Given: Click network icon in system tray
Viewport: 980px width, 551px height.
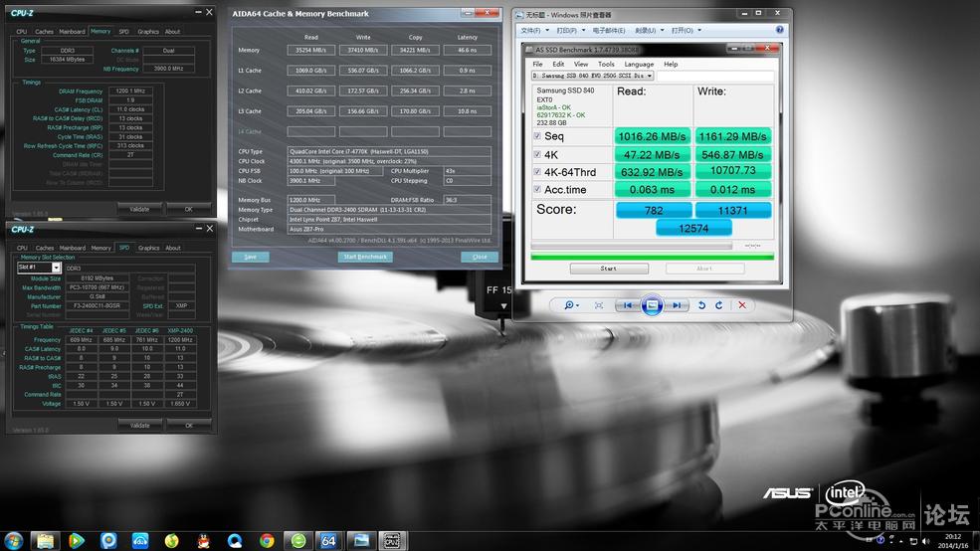Looking at the screenshot, I should (913, 541).
